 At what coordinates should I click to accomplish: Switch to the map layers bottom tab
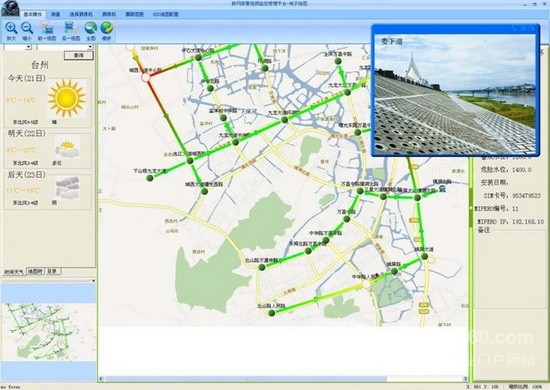pos(35,271)
